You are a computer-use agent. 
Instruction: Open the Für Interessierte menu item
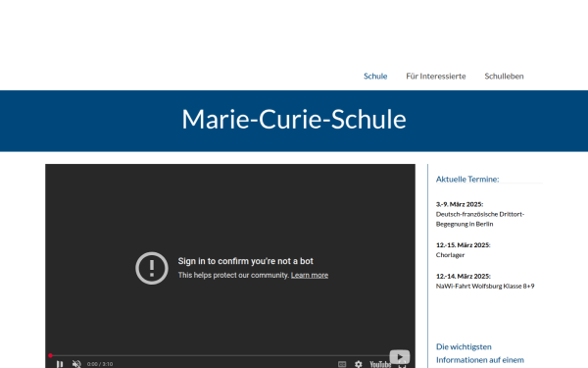(x=436, y=77)
